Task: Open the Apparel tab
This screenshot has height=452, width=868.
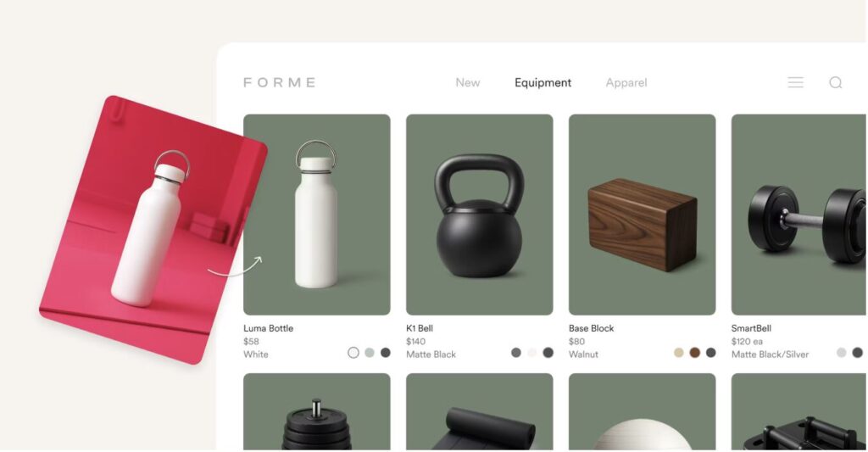Action: (x=626, y=82)
